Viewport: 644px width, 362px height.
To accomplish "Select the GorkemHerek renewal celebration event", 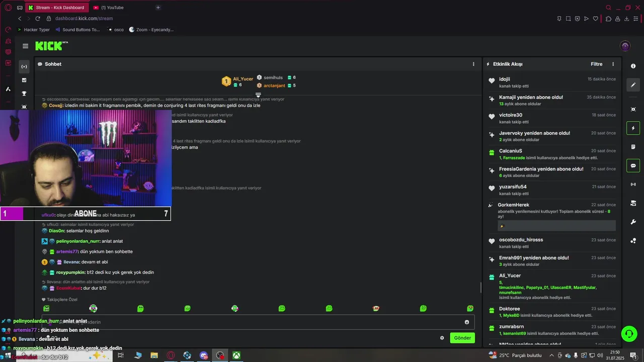I will (x=552, y=217).
